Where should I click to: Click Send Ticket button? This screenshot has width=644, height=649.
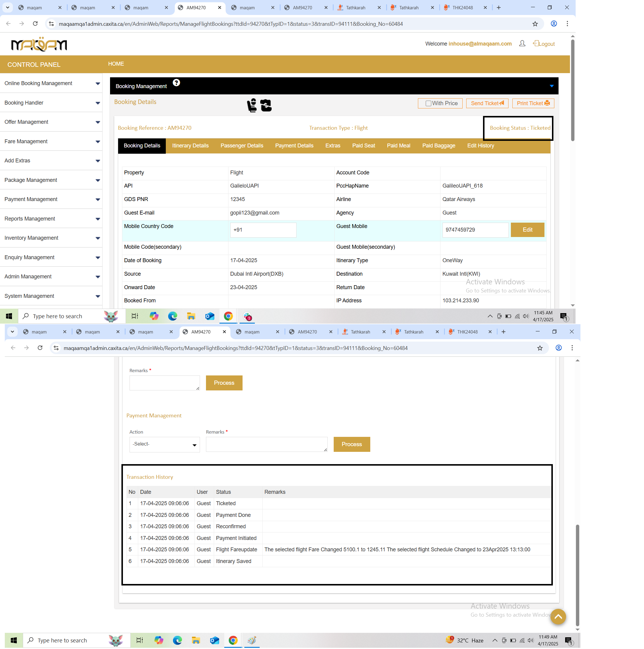point(487,103)
